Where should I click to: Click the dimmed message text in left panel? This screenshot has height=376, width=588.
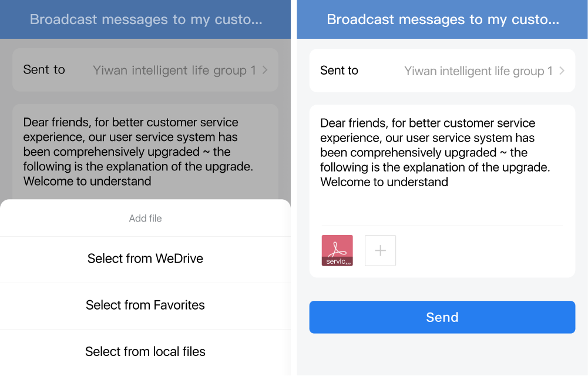tap(138, 152)
